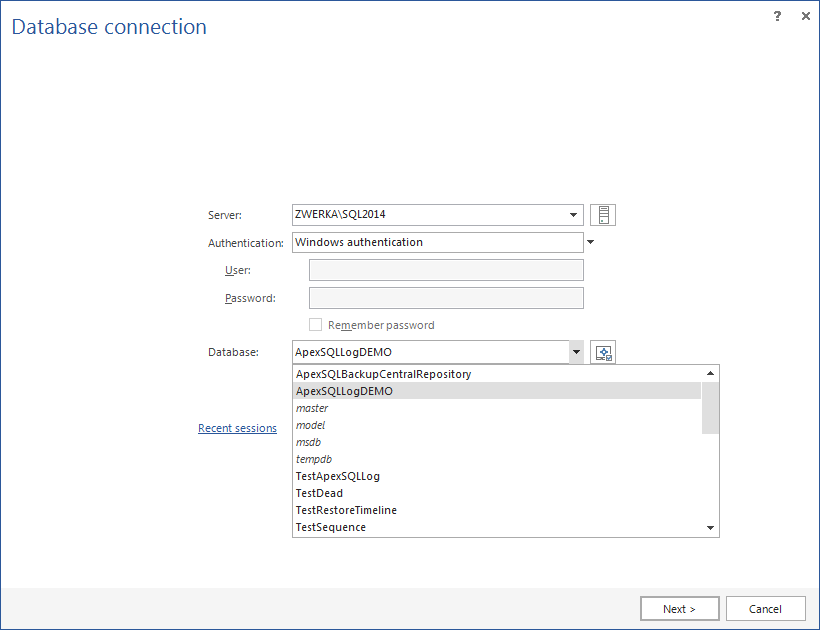This screenshot has height=630, width=820.
Task: Select TestRestoreTimeline database
Action: tap(497, 510)
